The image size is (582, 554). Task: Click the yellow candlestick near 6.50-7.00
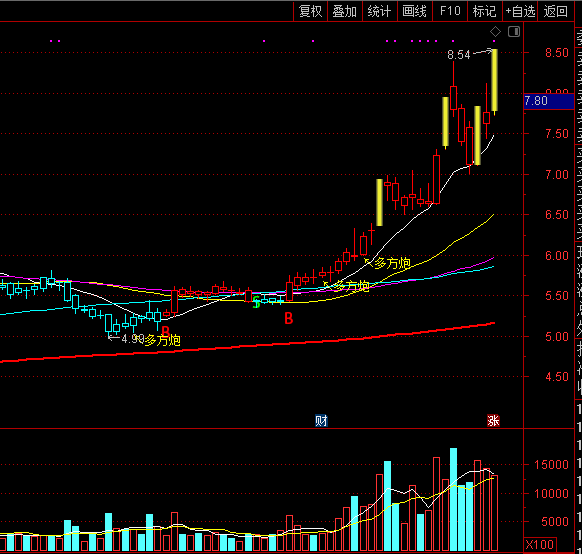(x=379, y=203)
